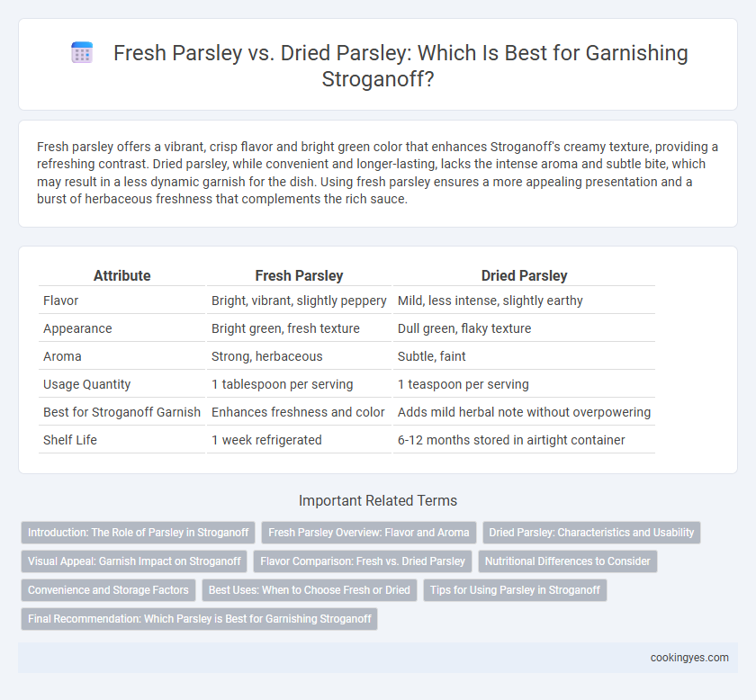Visit the cookingyes.com footer link

pos(689,658)
